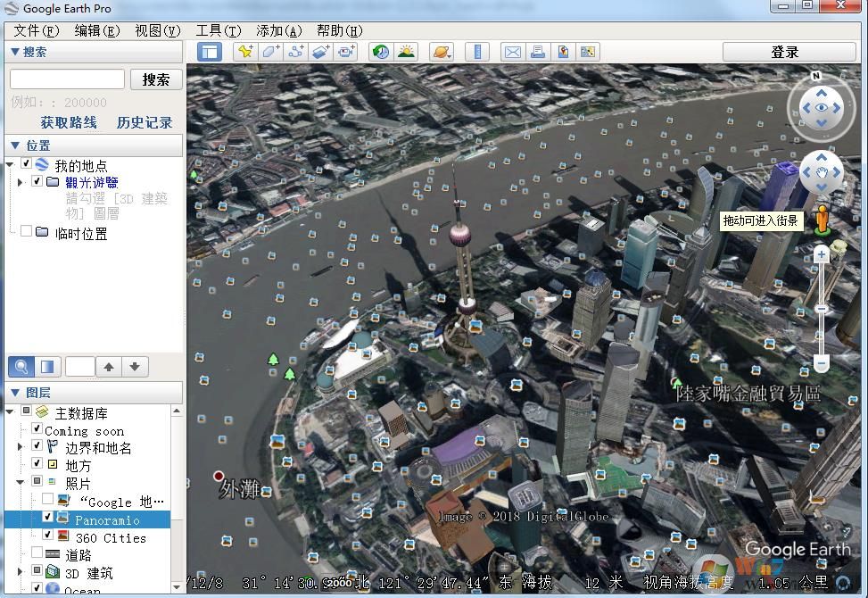
Task: Click the Print icon in the toolbar
Action: pos(538,52)
